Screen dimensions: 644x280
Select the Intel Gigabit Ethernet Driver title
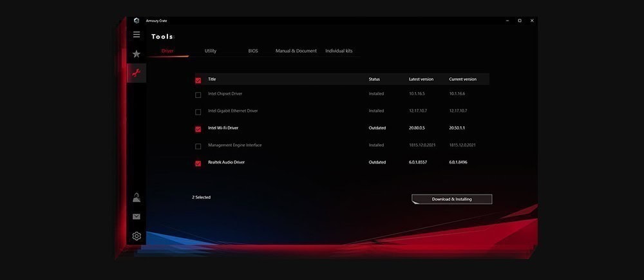pos(233,111)
